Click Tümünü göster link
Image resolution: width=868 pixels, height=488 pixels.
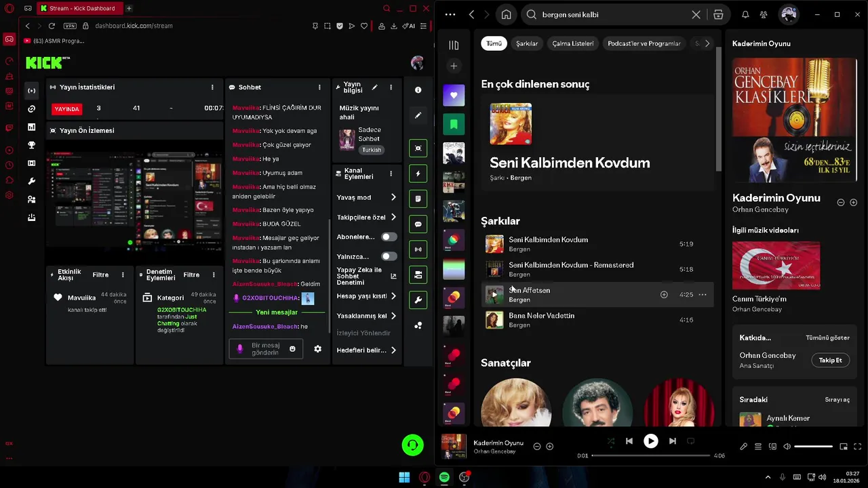click(x=827, y=338)
